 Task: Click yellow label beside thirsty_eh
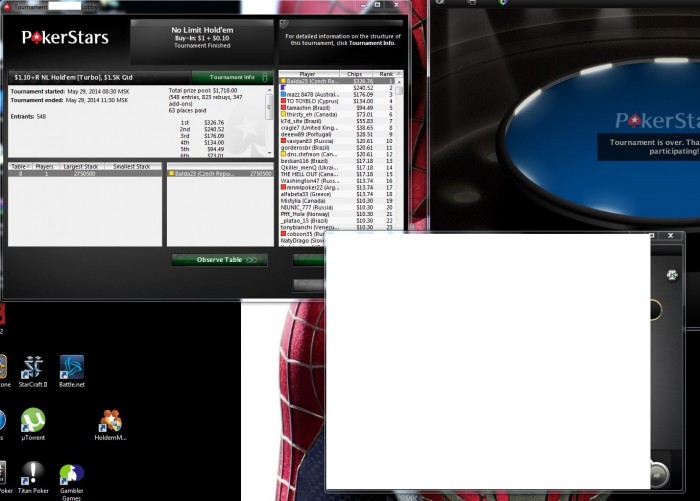pyautogui.click(x=283, y=114)
